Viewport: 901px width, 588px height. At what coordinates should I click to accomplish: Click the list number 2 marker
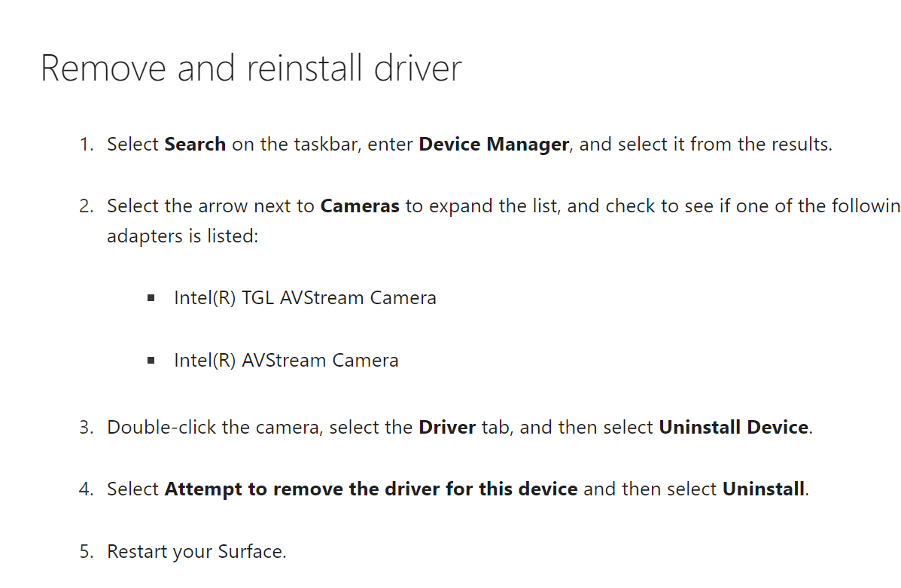[x=86, y=206]
